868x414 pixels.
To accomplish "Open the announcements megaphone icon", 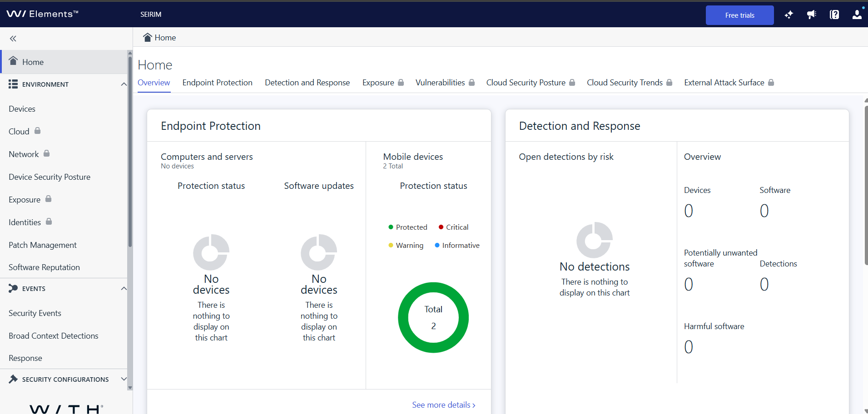I will (812, 15).
